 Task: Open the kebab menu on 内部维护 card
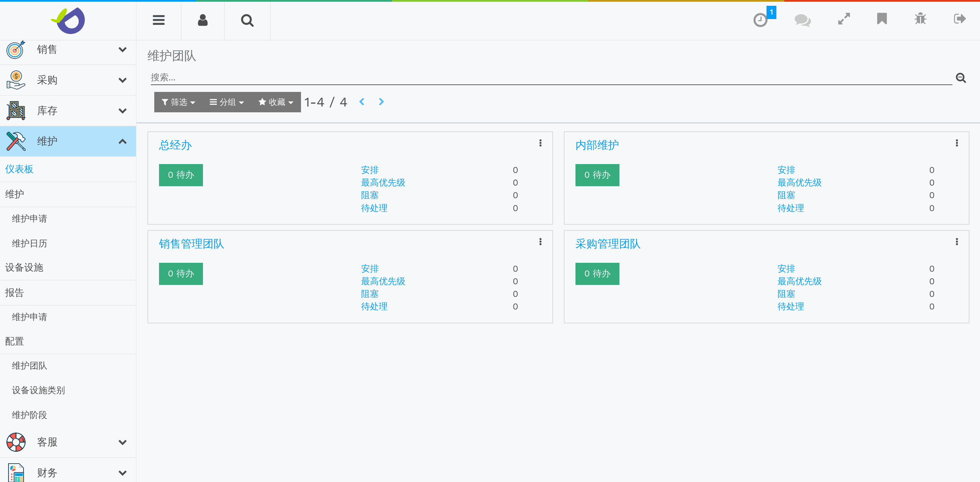pyautogui.click(x=957, y=143)
